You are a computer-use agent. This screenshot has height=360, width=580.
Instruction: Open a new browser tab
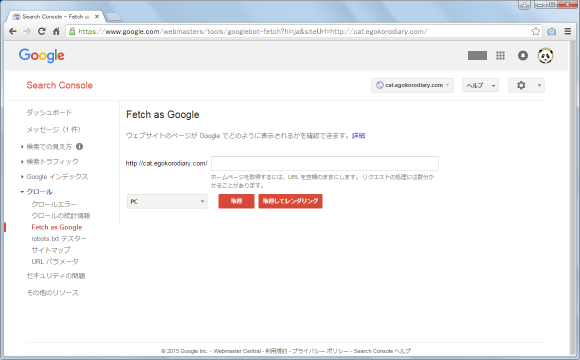pos(113,17)
